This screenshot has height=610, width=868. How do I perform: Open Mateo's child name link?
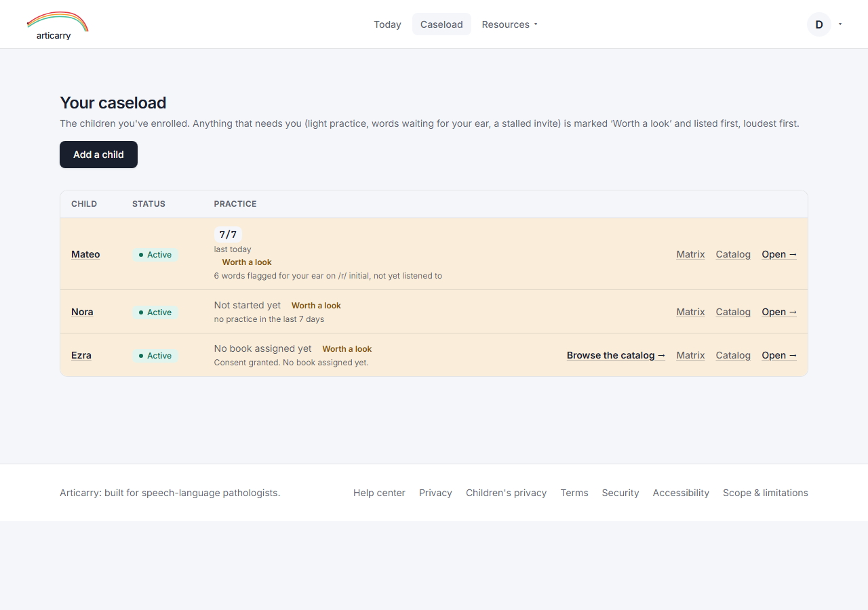(85, 254)
